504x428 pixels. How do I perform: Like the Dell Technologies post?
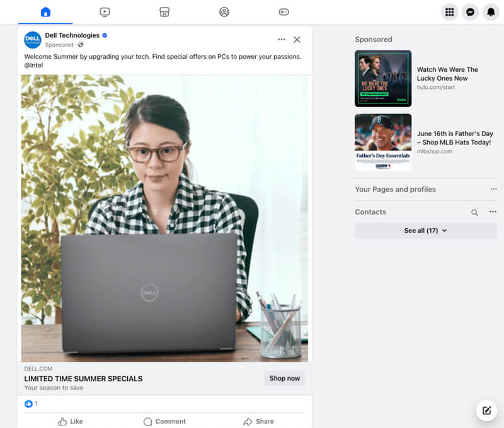[71, 421]
